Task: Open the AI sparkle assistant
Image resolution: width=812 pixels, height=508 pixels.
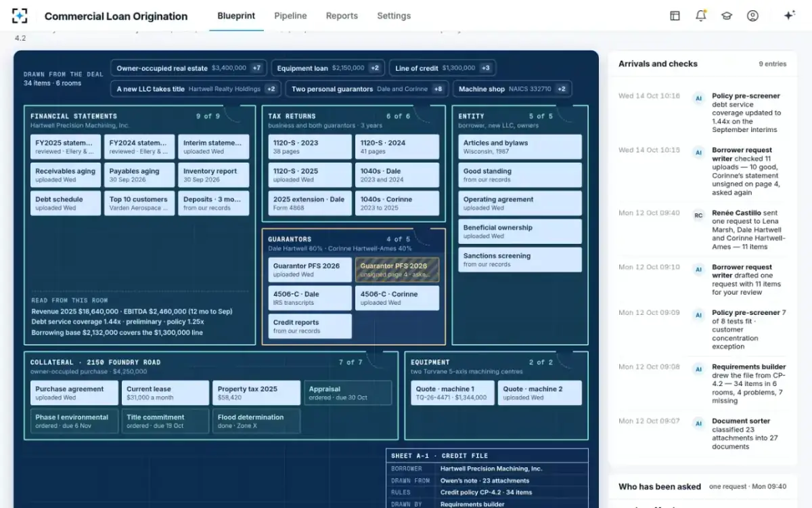Action: click(789, 16)
